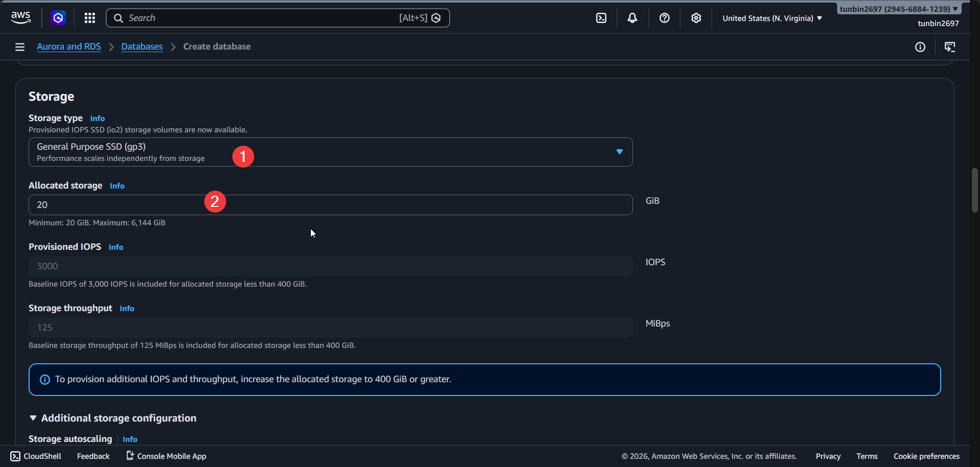Open the notifications bell
Image resolution: width=980 pixels, height=467 pixels.
click(632, 18)
